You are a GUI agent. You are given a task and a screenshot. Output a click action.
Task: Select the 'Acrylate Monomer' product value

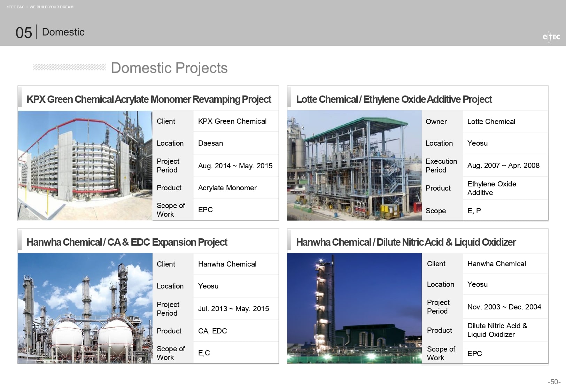coord(227,188)
